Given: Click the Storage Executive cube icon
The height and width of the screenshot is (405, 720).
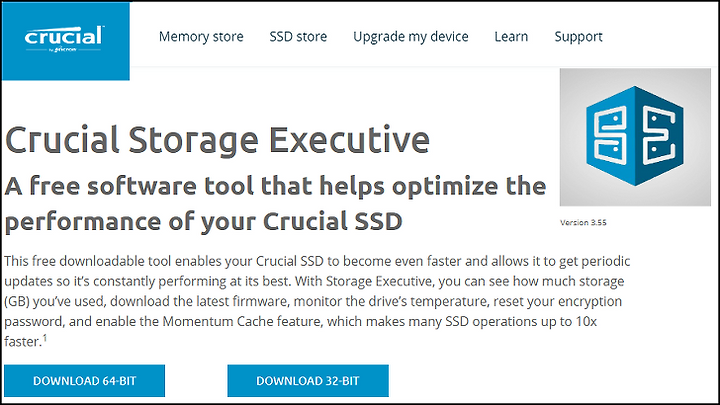Looking at the screenshot, I should coord(635,136).
